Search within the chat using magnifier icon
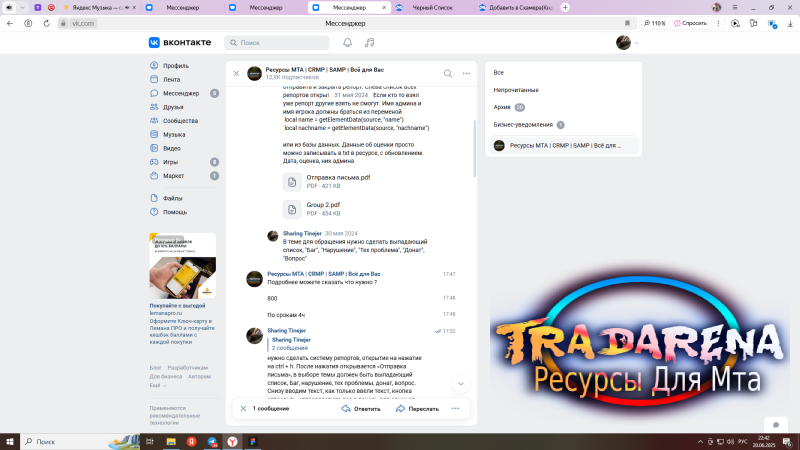Screen dimensions: 800x450 [x=448, y=73]
